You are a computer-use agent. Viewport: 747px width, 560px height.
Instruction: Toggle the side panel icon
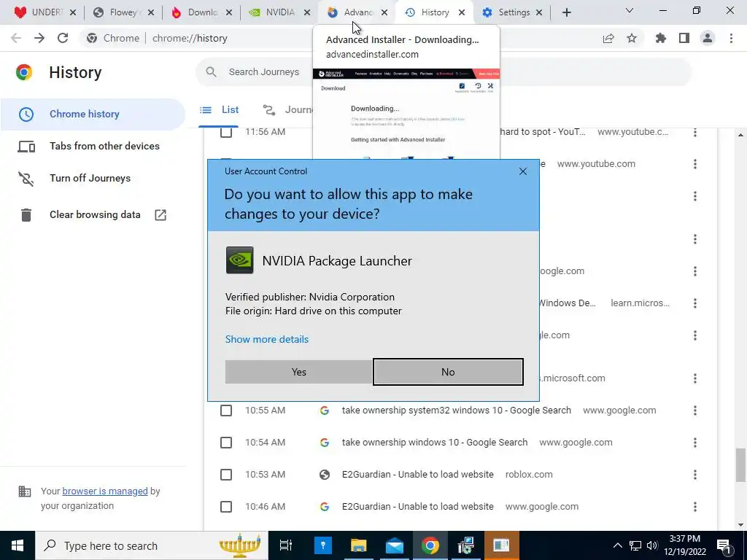click(684, 38)
